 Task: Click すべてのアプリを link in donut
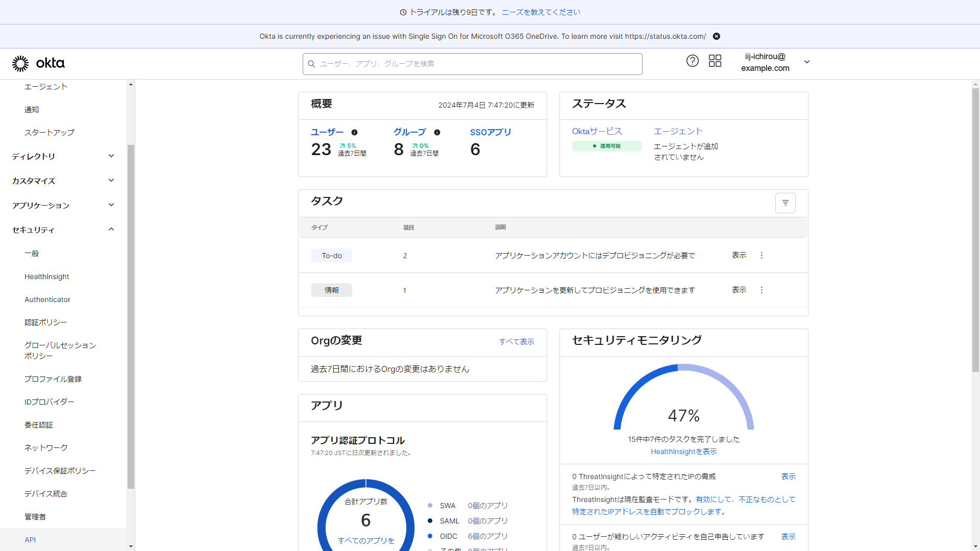point(366,541)
